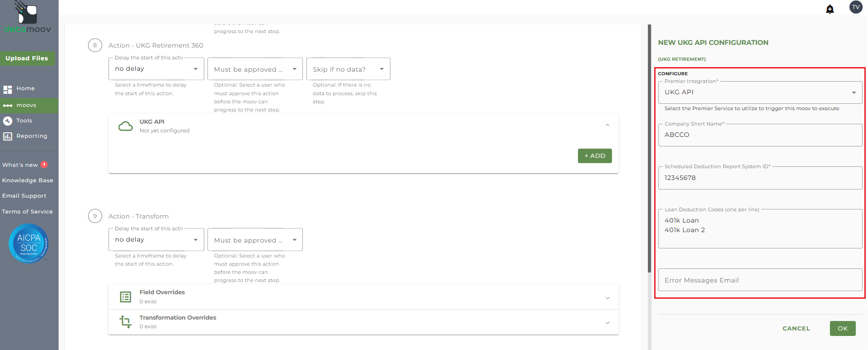This screenshot has height=350, width=868.
Task: Open What's new link
Action: pos(20,165)
